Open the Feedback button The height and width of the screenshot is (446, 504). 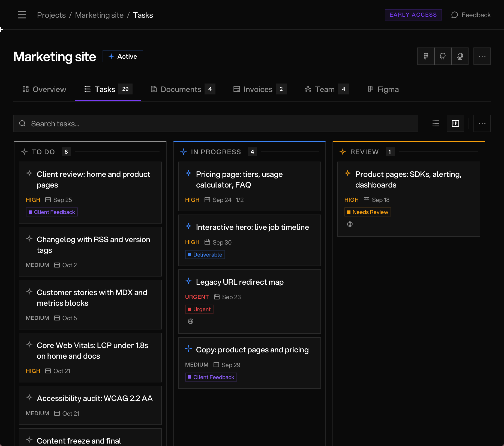coord(471,15)
